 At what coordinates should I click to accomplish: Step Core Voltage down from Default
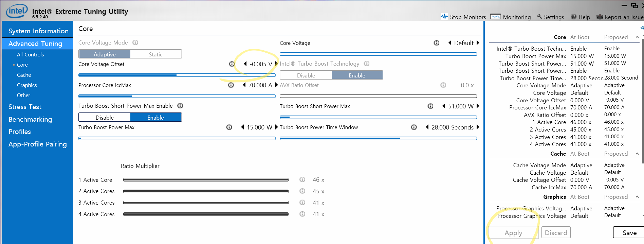pos(450,43)
